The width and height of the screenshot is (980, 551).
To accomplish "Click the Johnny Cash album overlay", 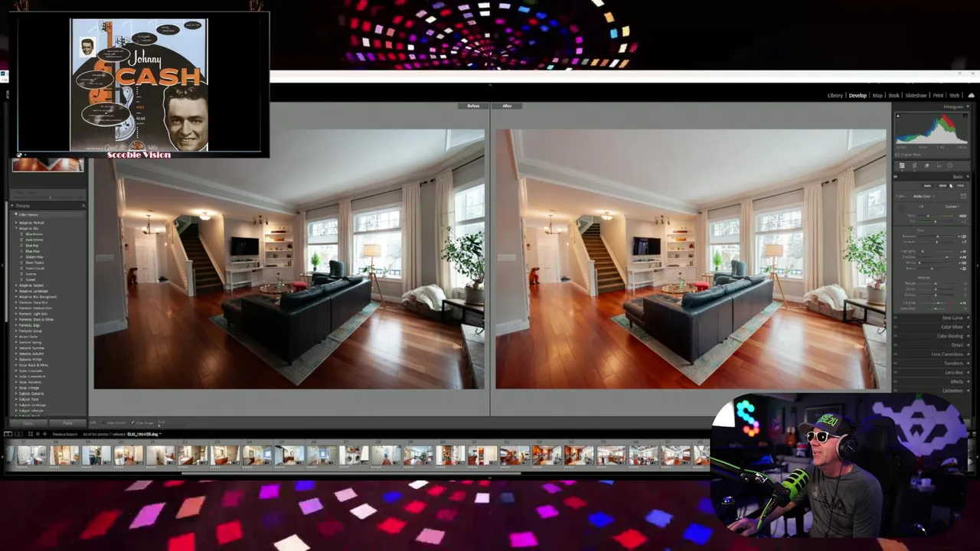I will pyautogui.click(x=139, y=85).
